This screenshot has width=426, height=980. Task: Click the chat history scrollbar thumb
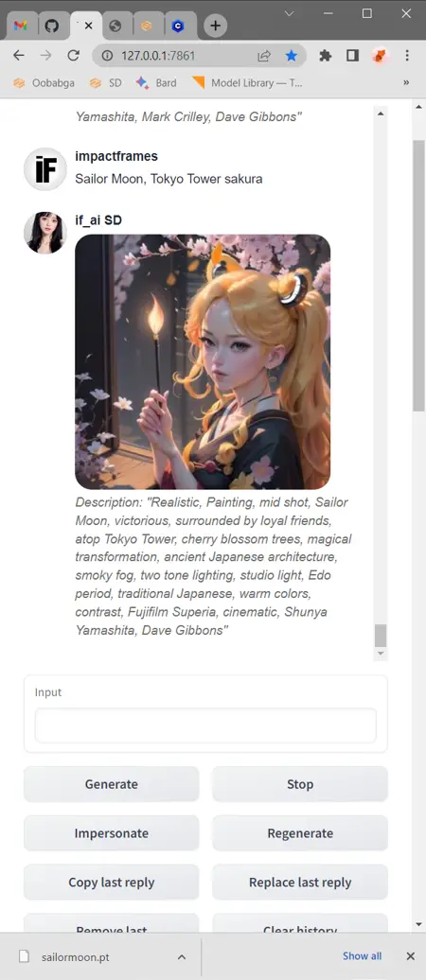[381, 636]
